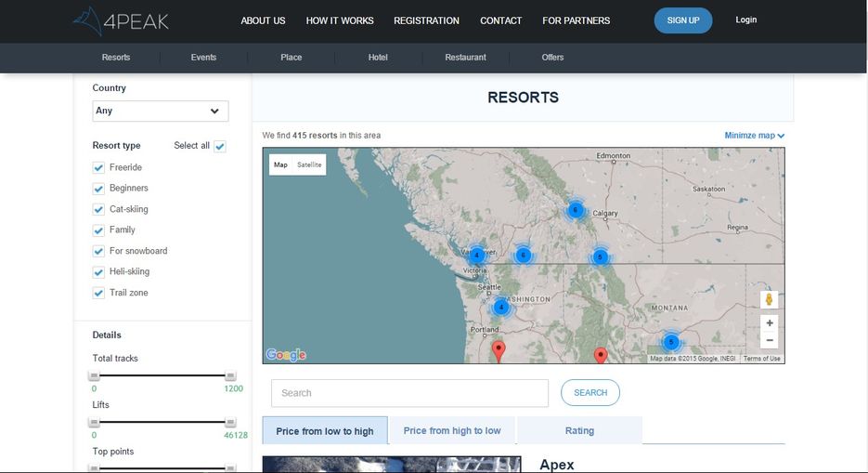868x473 pixels.
Task: Open the Apex resort thumbnail
Action: pos(392,464)
